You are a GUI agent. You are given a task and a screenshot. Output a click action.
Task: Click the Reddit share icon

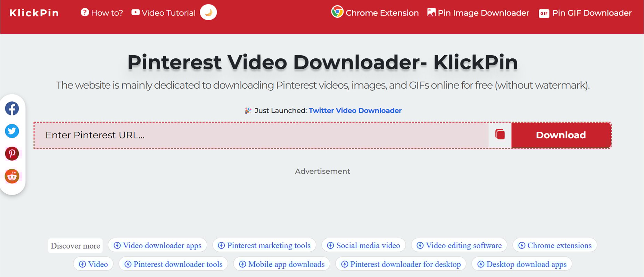tap(12, 176)
